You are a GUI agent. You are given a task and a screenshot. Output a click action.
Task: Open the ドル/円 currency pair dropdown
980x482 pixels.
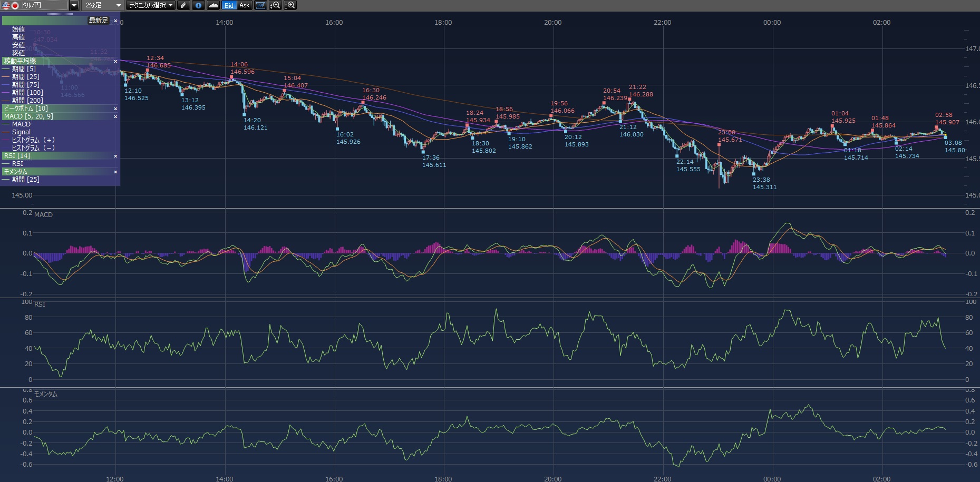tap(74, 5)
